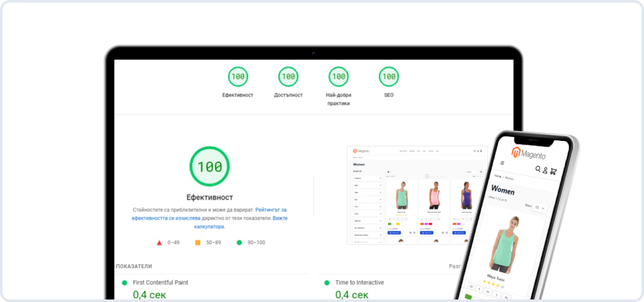Click pink tank product image in laptop preview
The height and width of the screenshot is (302, 644).
click(435, 195)
